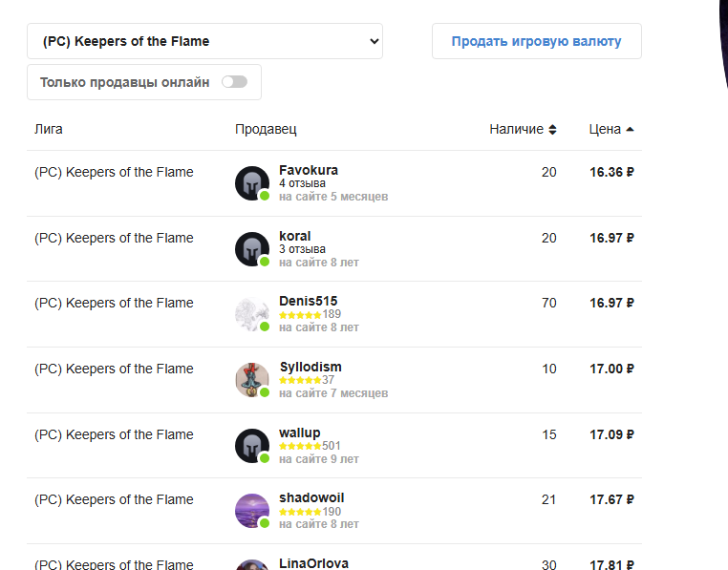Click wallup's helmet avatar icon
Viewport: 728px width, 570px height.
point(252,446)
